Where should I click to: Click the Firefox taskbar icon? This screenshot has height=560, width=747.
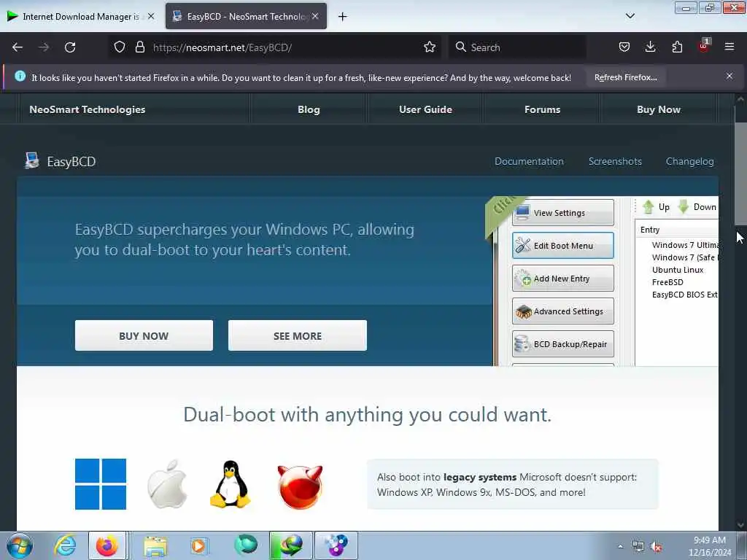click(x=107, y=545)
